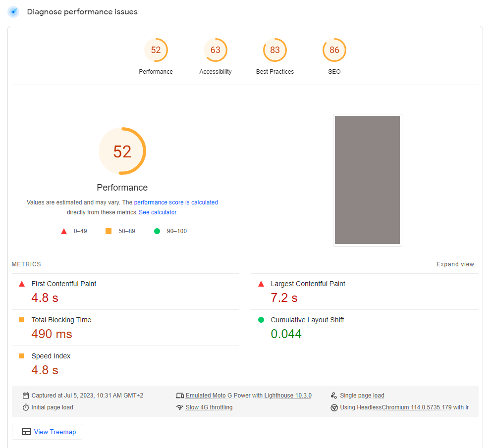Image resolution: width=491 pixels, height=448 pixels.
Task: Click the treemap icon inside View Treemap button
Action: point(25,431)
